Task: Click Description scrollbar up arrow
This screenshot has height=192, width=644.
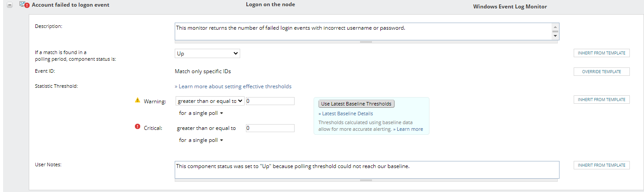Action: click(x=555, y=27)
